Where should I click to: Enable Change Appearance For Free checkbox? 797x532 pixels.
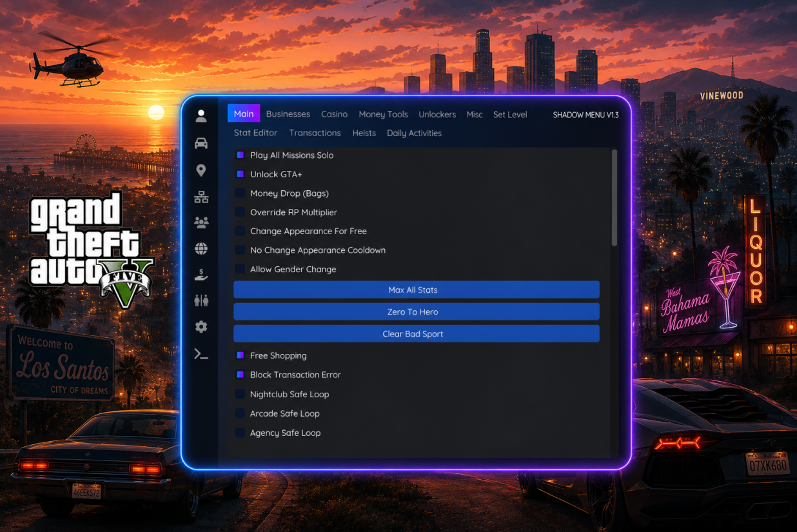tap(240, 231)
